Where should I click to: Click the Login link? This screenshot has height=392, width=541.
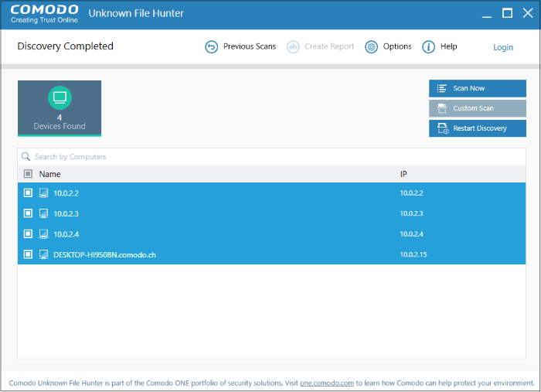point(502,47)
